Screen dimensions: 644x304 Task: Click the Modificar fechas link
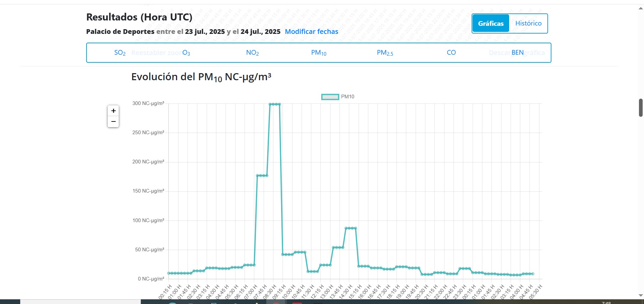312,32
